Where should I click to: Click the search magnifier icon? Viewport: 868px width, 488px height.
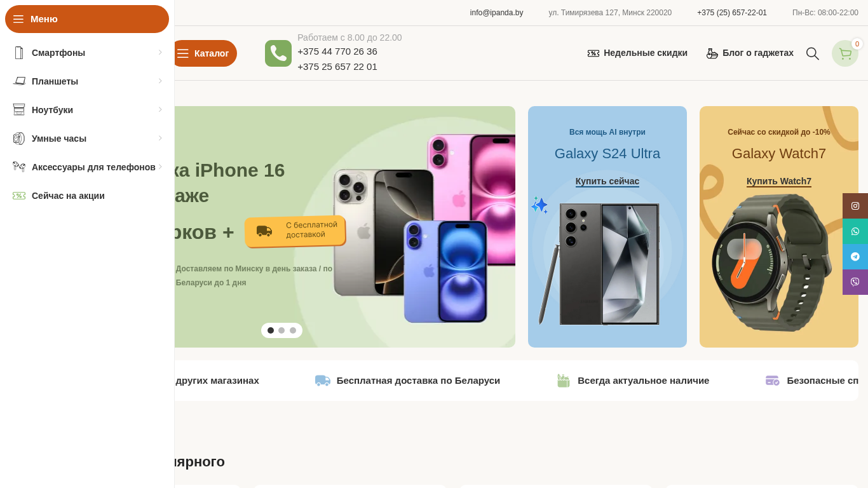point(812,53)
